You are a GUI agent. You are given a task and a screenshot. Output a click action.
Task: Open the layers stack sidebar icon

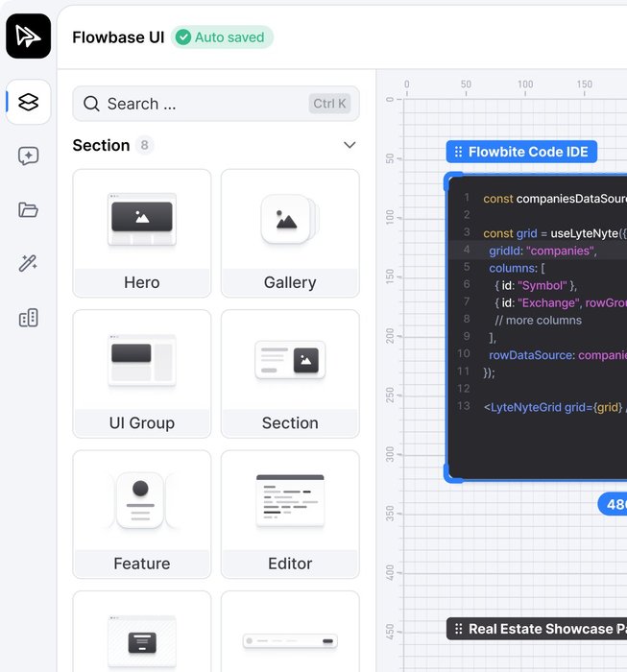28,102
